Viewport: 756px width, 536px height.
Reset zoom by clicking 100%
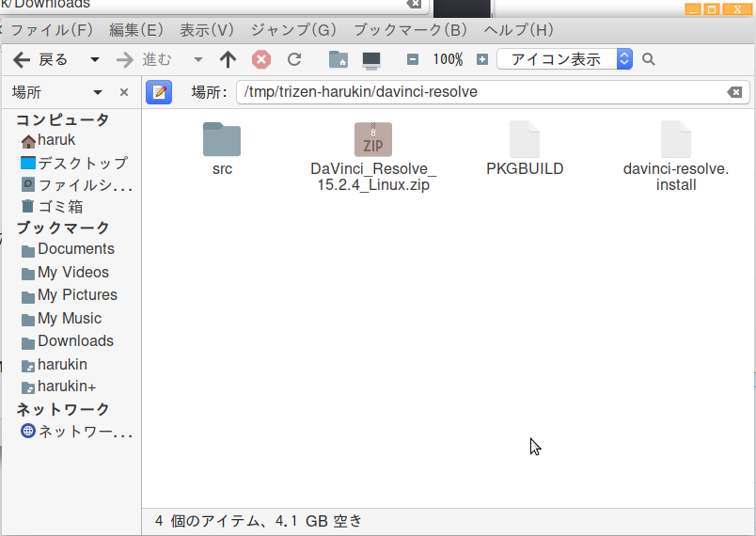448,60
